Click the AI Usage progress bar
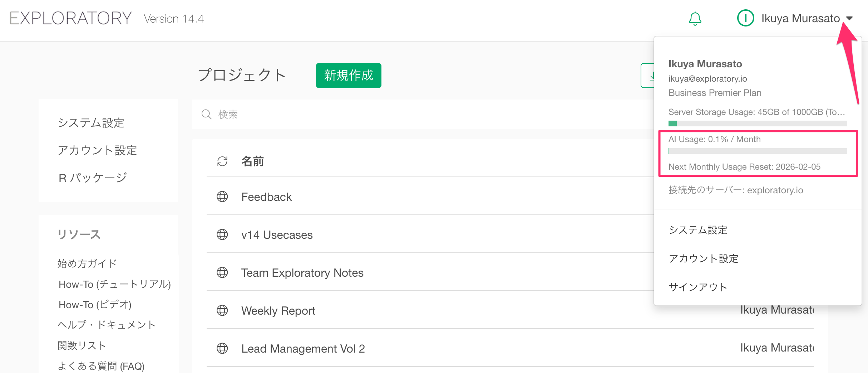The height and width of the screenshot is (373, 868). (x=758, y=151)
